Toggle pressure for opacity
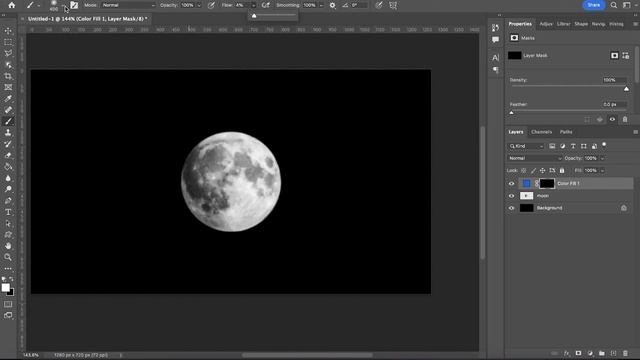The width and height of the screenshot is (640, 360). [211, 5]
